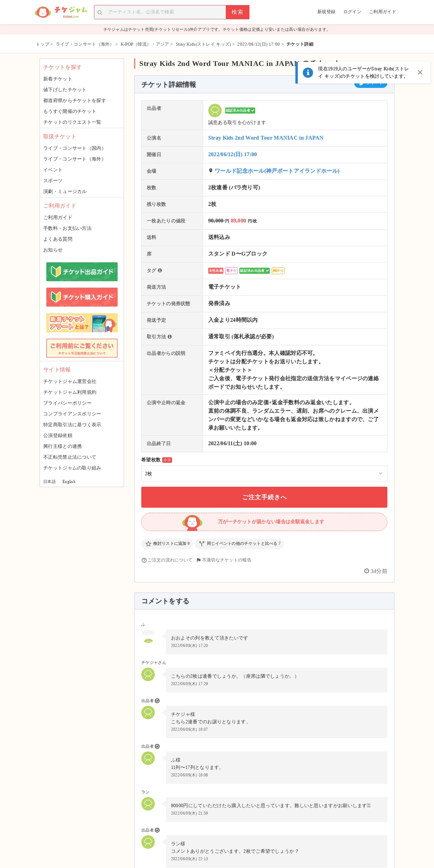This screenshot has height=868, width=434.
Task: Open 手数料・お支払い方法 in sidebar
Action: [67, 228]
